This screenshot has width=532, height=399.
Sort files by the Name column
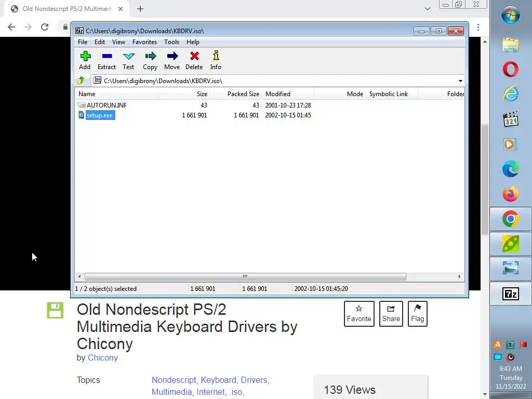coord(116,94)
